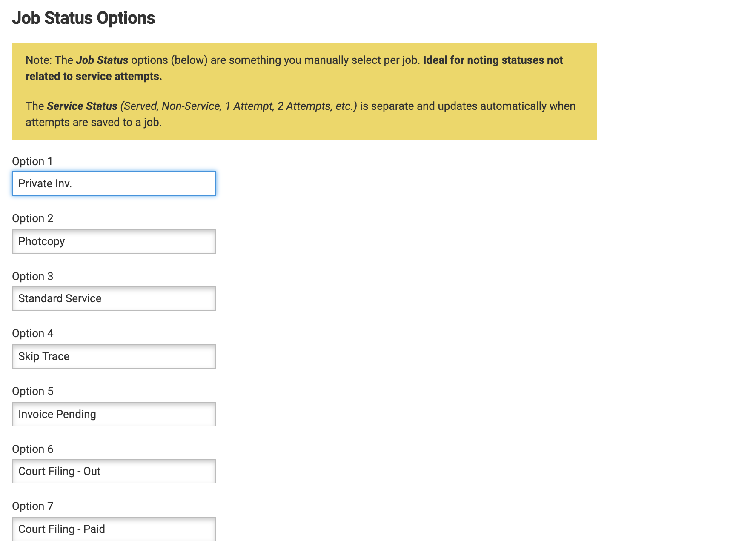
Task: Select the Standard Service input box
Action: tap(114, 298)
